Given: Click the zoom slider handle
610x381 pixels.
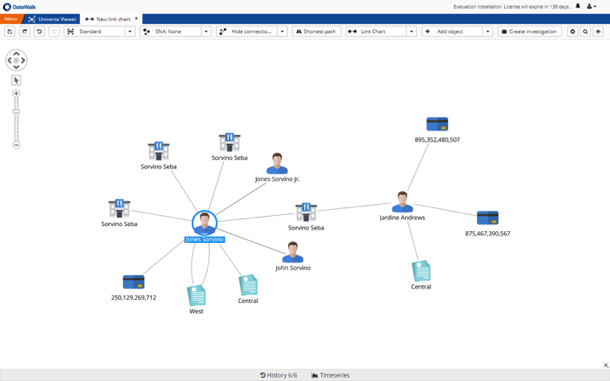Looking at the screenshot, I should click(x=16, y=111).
